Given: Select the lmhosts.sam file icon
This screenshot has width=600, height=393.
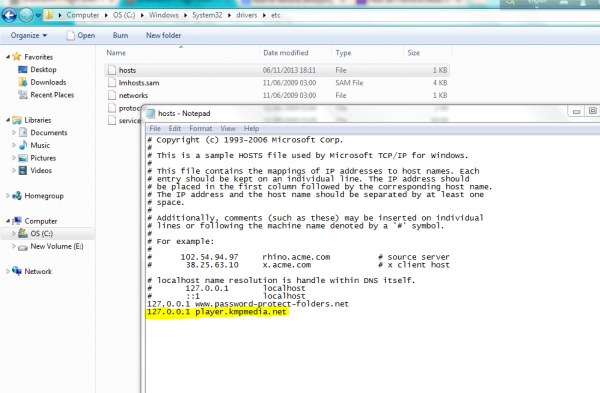Looking at the screenshot, I should pyautogui.click(x=112, y=83).
